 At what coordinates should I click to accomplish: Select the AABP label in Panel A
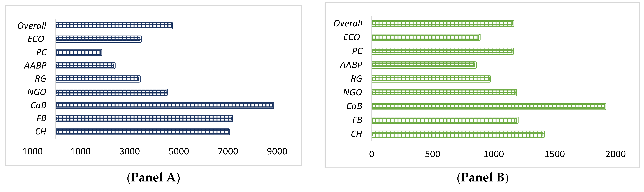35,65
